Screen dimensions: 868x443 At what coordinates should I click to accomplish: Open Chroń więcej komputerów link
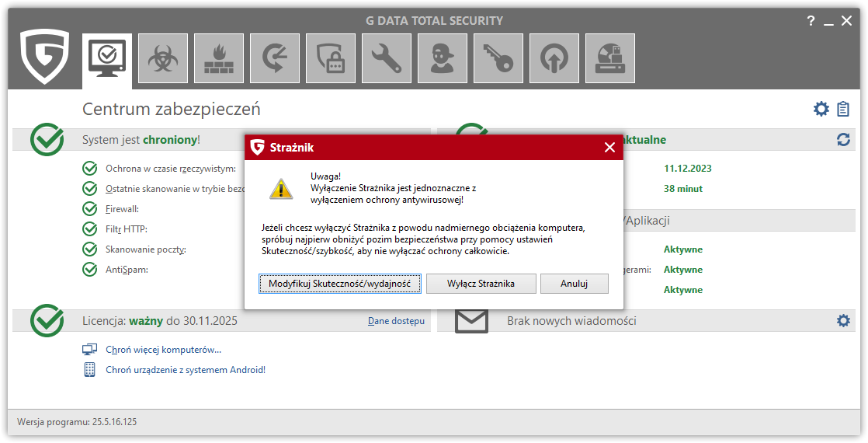(163, 350)
